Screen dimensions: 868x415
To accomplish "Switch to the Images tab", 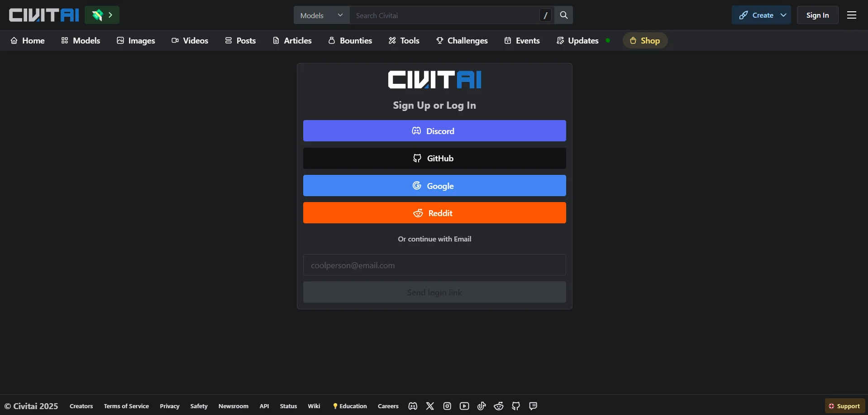I will [136, 40].
